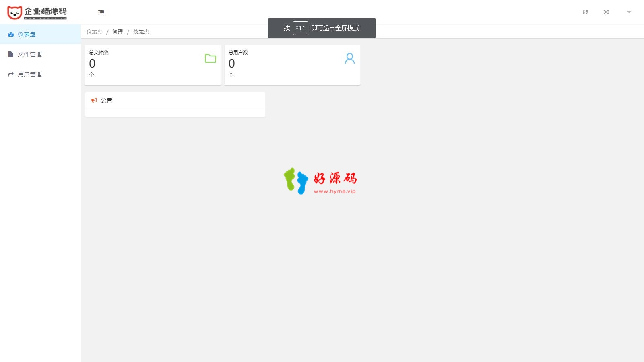The width and height of the screenshot is (644, 362).
Task: Click the blue user icon
Action: (350, 59)
